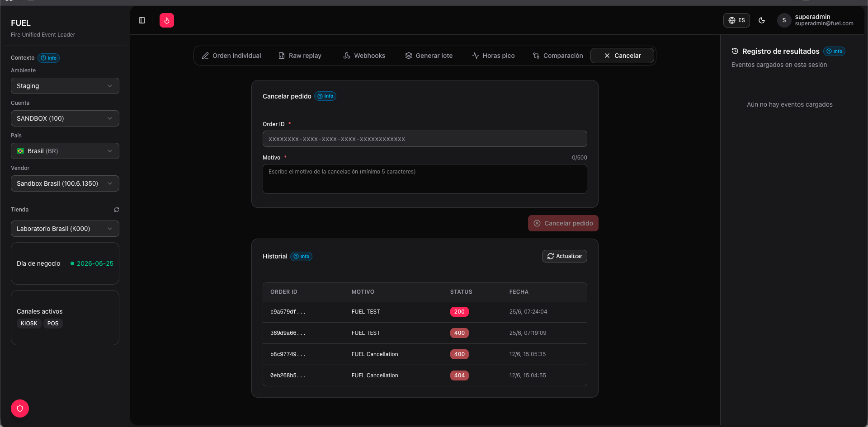Screen dimensions: 868x427
Task: Click the FUEL app title
Action: click(x=21, y=23)
